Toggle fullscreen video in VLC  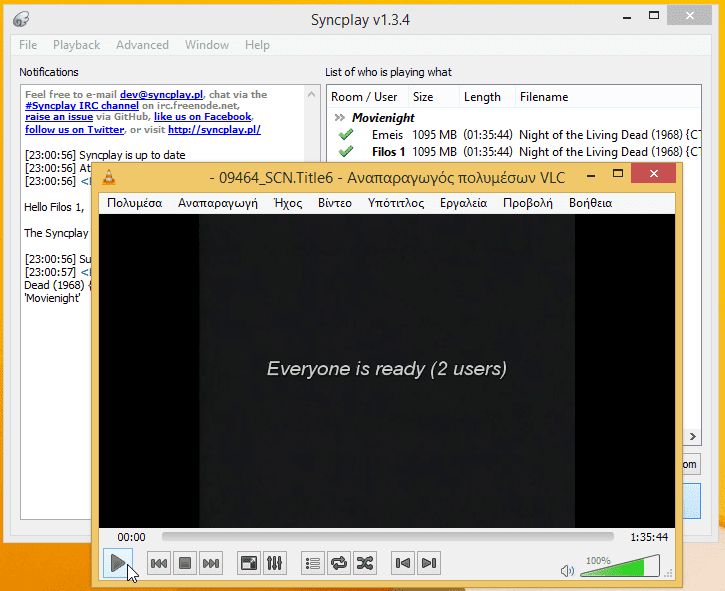[x=249, y=563]
